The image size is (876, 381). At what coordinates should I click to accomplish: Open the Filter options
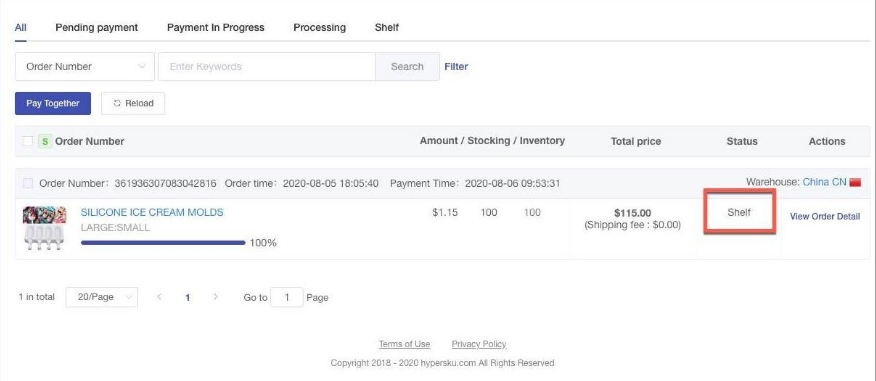[x=456, y=66]
